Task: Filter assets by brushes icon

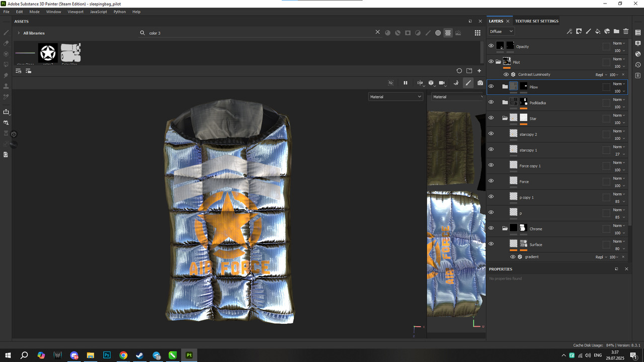Action: tap(428, 33)
